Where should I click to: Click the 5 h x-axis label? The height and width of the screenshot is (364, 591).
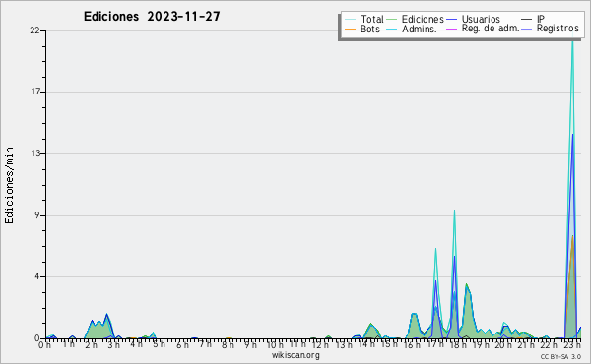[159, 344]
